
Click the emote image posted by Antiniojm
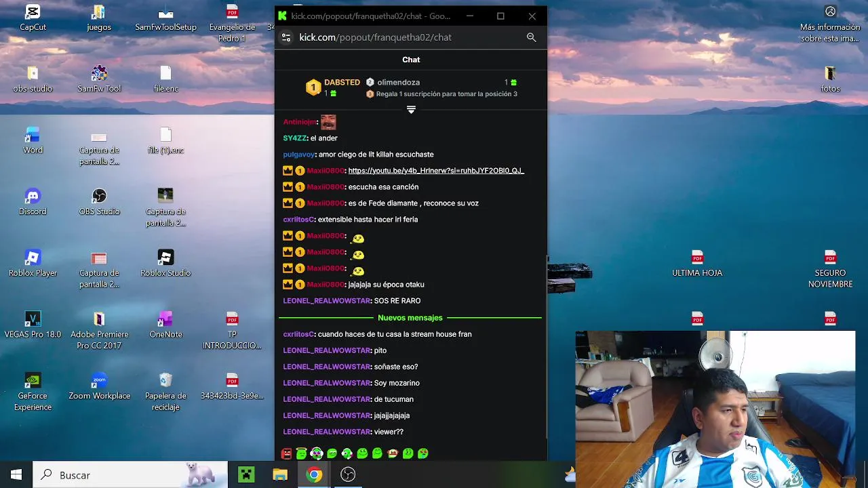pyautogui.click(x=328, y=122)
